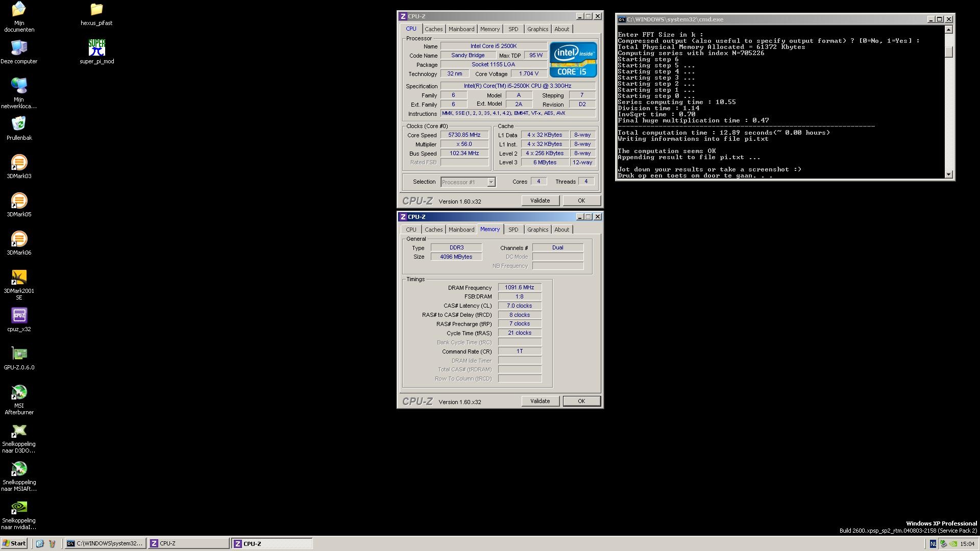Open the SPD tab in bottom CPU-Z window

tap(513, 230)
